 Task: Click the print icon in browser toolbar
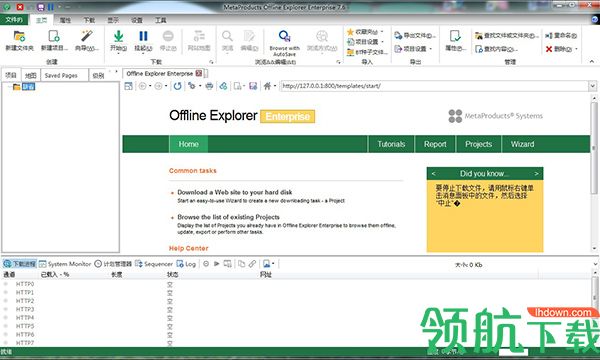point(209,86)
